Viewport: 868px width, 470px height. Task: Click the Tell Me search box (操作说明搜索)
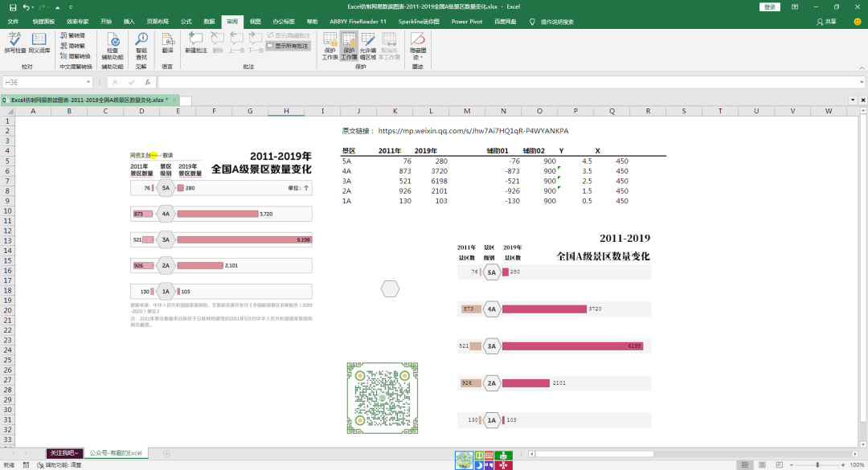[x=551, y=22]
